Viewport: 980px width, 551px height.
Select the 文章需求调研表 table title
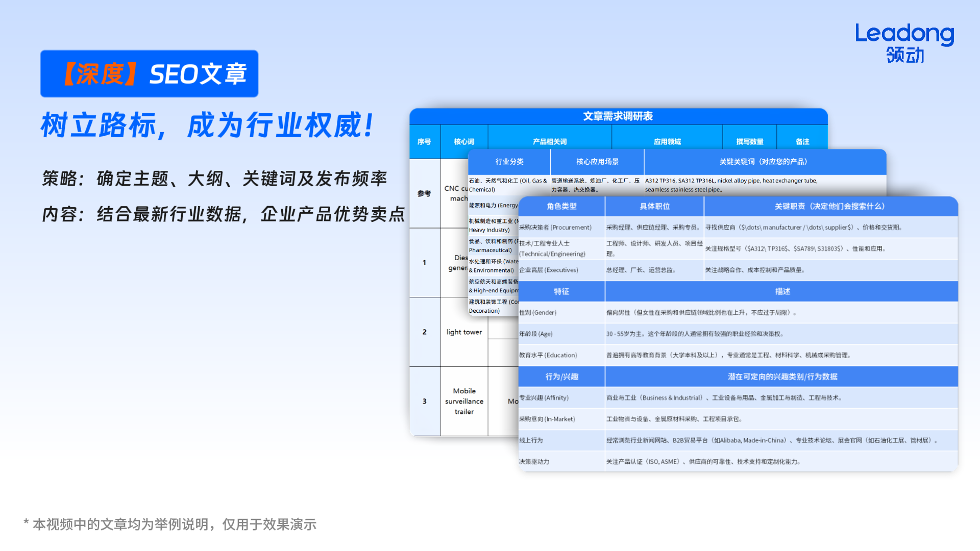click(619, 116)
